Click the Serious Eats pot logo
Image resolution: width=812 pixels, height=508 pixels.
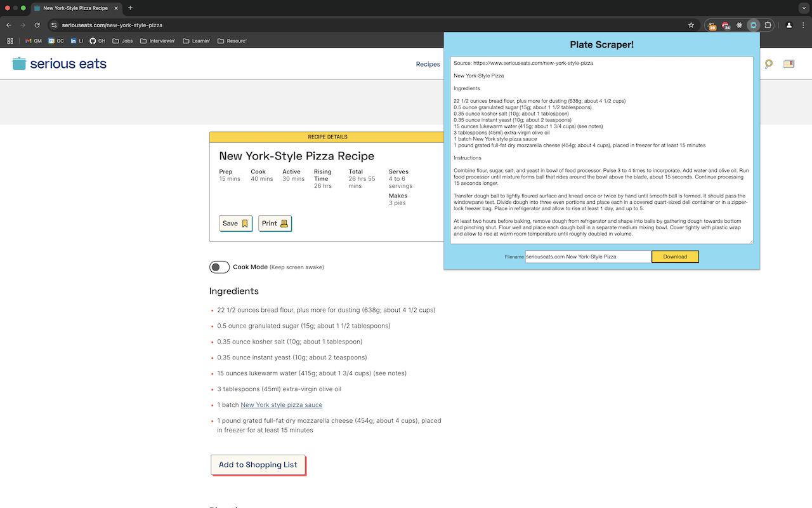coord(19,63)
